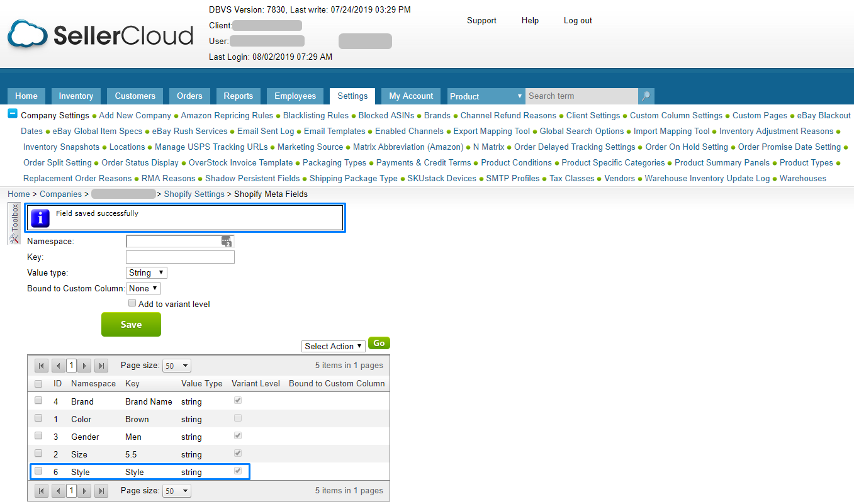This screenshot has height=504, width=854.
Task: Open the Bound to Custom Column dropdown
Action: (x=143, y=289)
